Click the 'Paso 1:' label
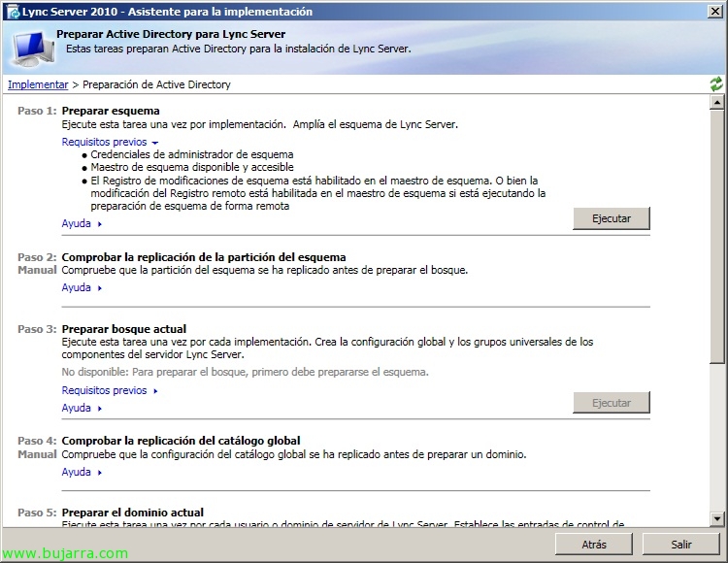Viewport: 728px width, 563px height. [37, 111]
